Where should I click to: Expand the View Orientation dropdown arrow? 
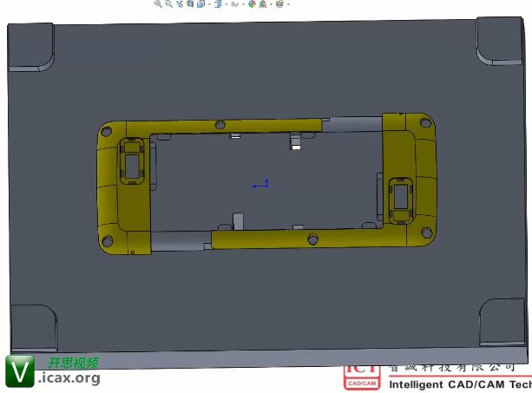click(209, 4)
